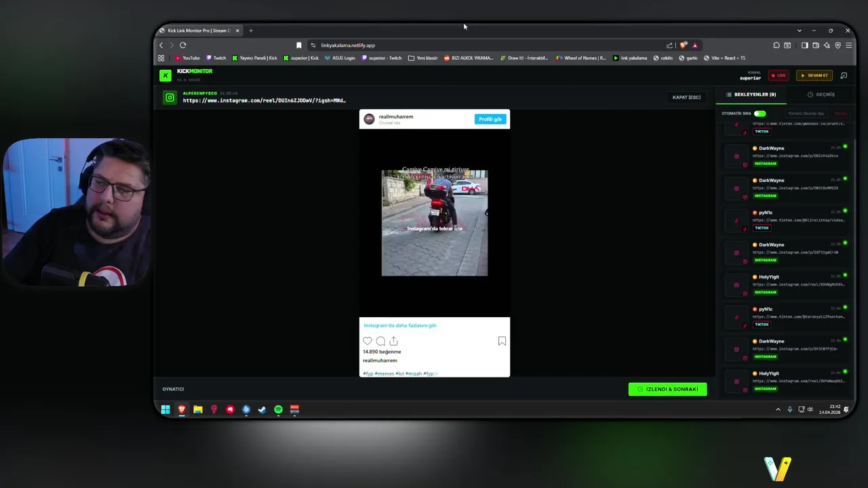Screen dimensions: 868x488
Task: Open the pop-out window icon next to Devam Et
Action: (x=844, y=75)
